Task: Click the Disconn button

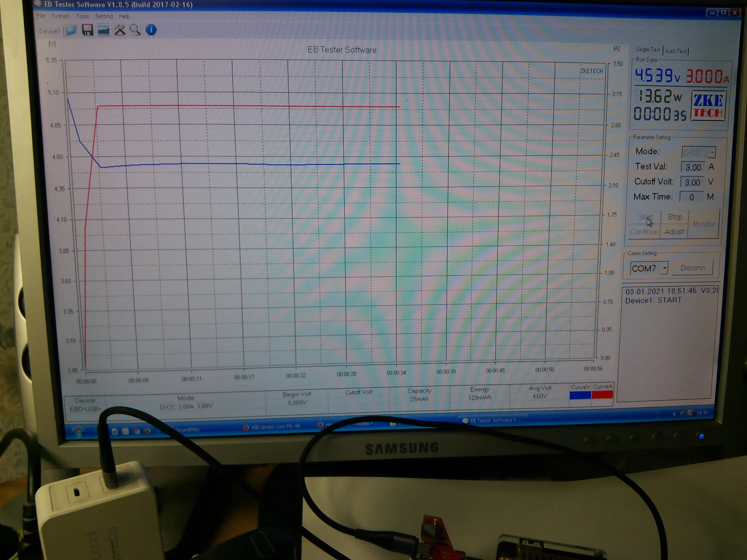Action: pyautogui.click(x=692, y=268)
